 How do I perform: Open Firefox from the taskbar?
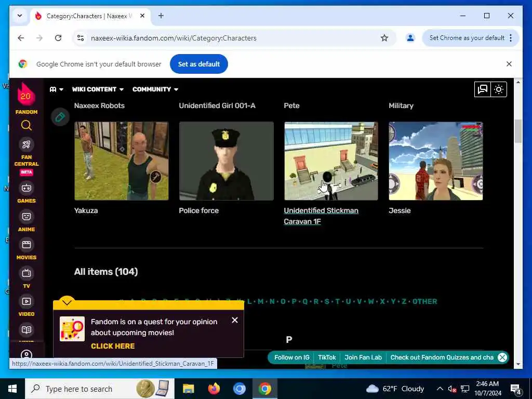tap(214, 389)
